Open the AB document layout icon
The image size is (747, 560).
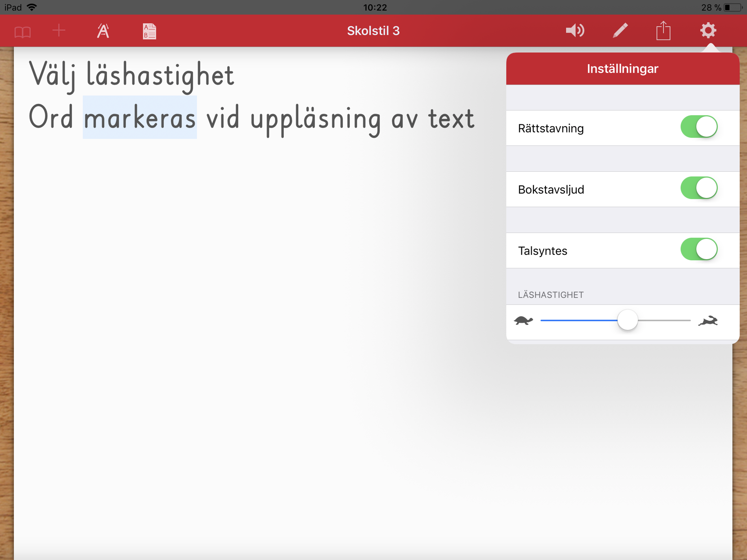[x=149, y=31]
